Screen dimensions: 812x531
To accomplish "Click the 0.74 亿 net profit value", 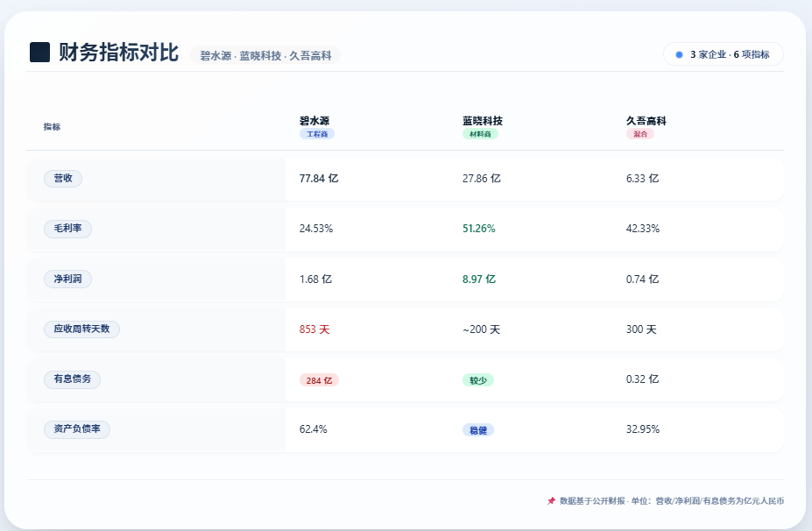I will coord(642,280).
